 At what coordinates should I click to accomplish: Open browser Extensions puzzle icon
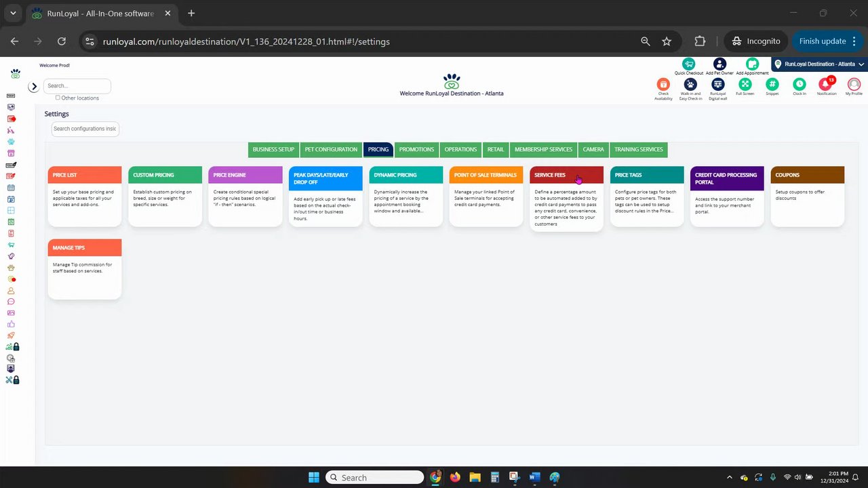tap(700, 41)
